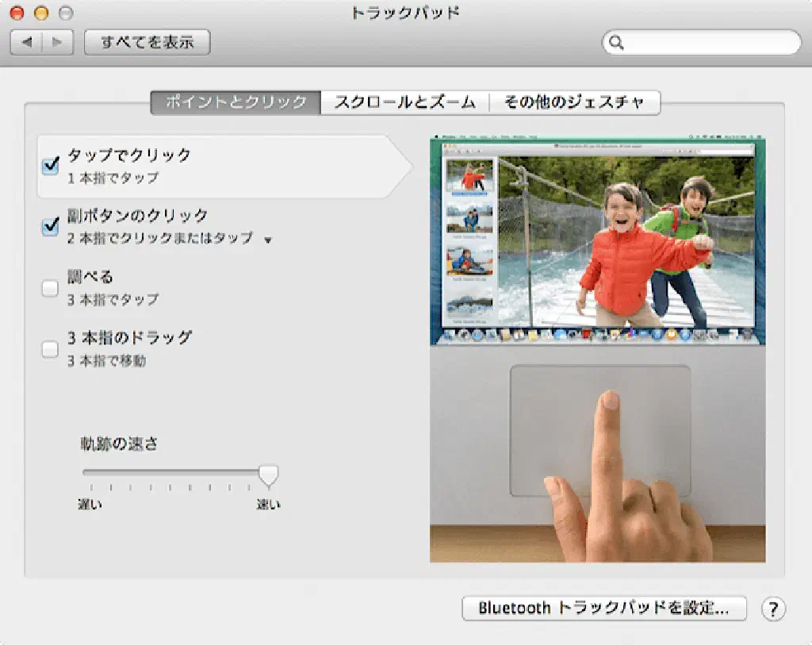Open help with the question mark button
Screen dimensions: 812x645
click(773, 609)
